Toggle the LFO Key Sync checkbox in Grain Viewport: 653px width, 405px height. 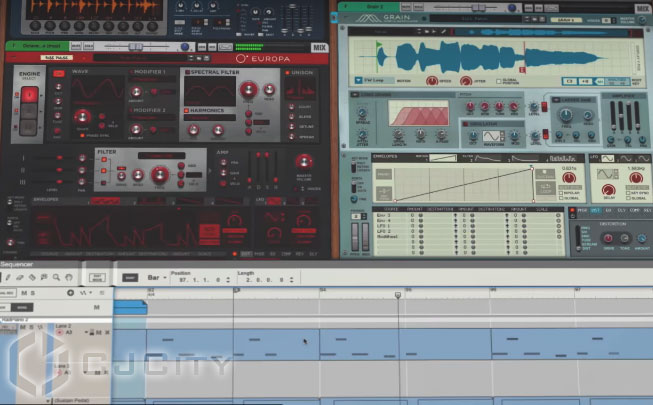(x=628, y=194)
